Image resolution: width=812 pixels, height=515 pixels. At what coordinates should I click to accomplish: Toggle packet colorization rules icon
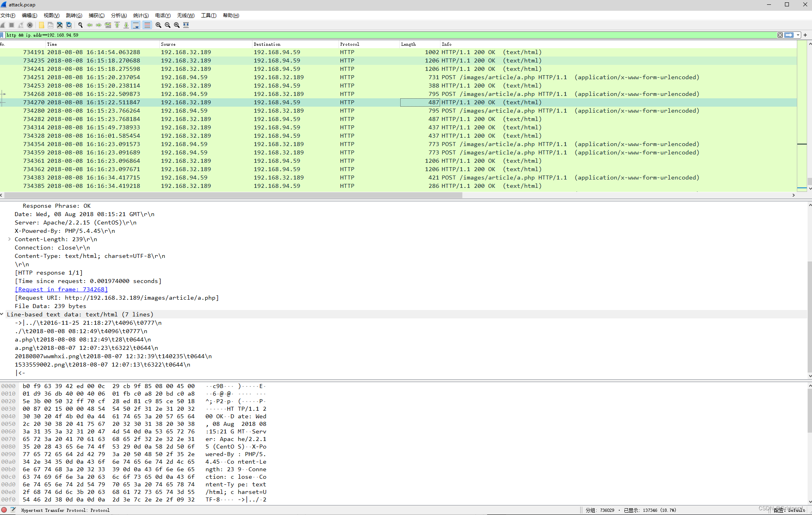tap(147, 25)
